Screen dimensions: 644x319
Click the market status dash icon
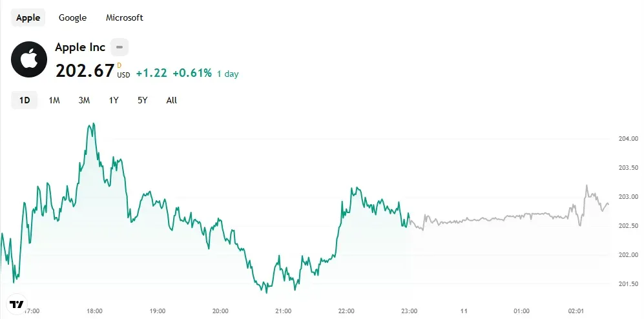pos(119,47)
